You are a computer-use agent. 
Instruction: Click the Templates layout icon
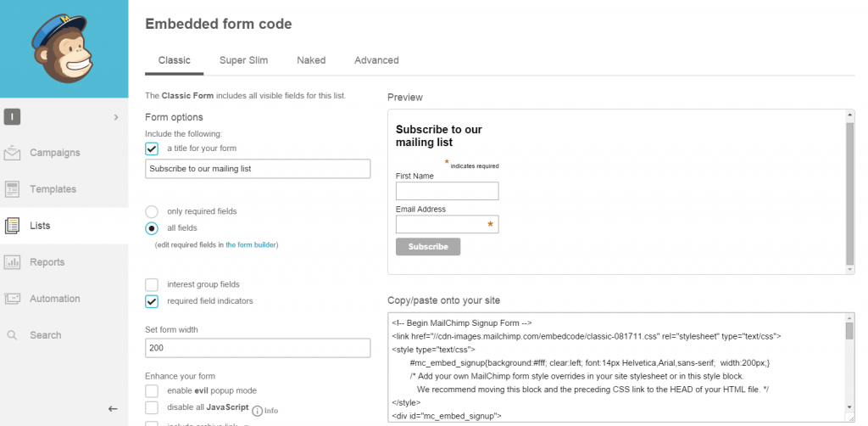click(x=12, y=189)
